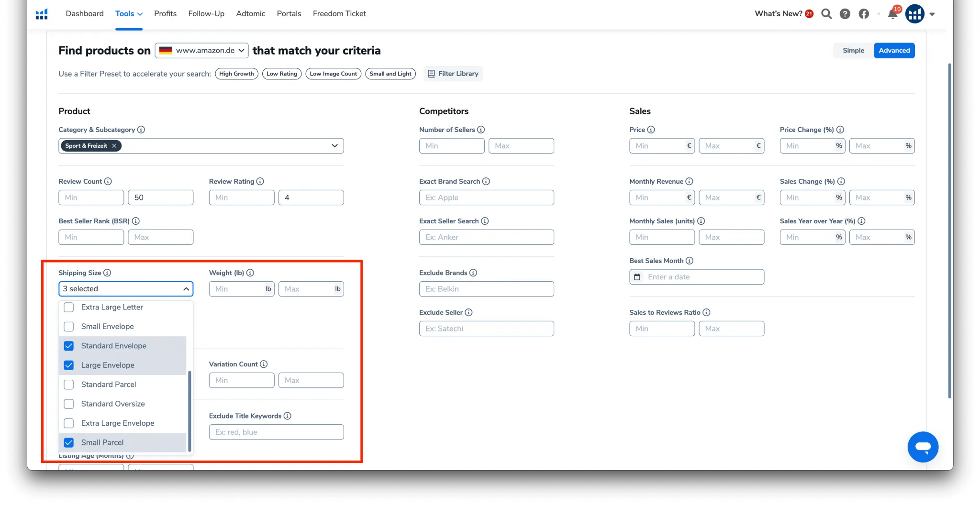Open the Filter Library
This screenshot has width=980, height=506.
tap(453, 74)
